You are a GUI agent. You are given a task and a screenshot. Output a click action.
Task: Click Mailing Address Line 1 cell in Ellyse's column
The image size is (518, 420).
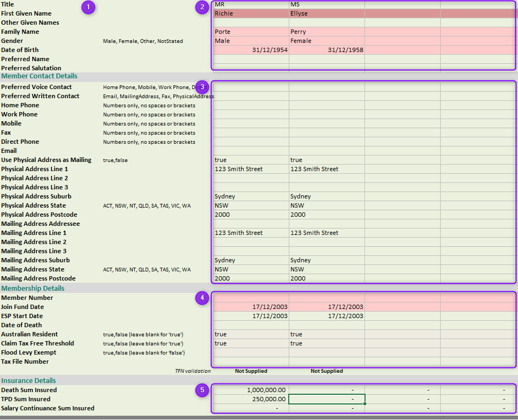(x=327, y=233)
